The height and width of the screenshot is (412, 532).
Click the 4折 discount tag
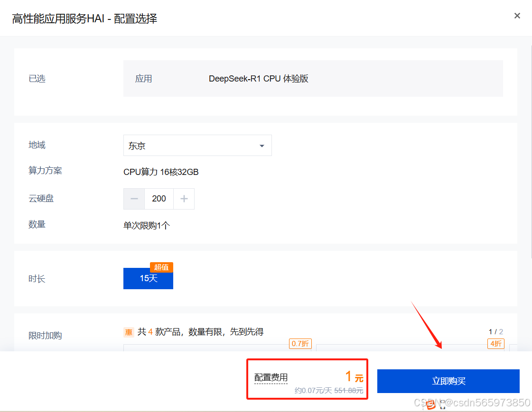tap(496, 344)
